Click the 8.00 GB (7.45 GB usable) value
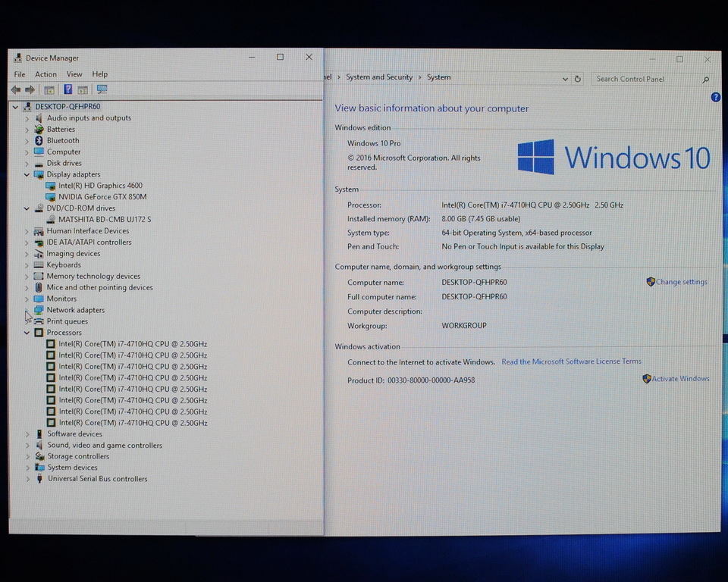The image size is (728, 582). (x=481, y=218)
